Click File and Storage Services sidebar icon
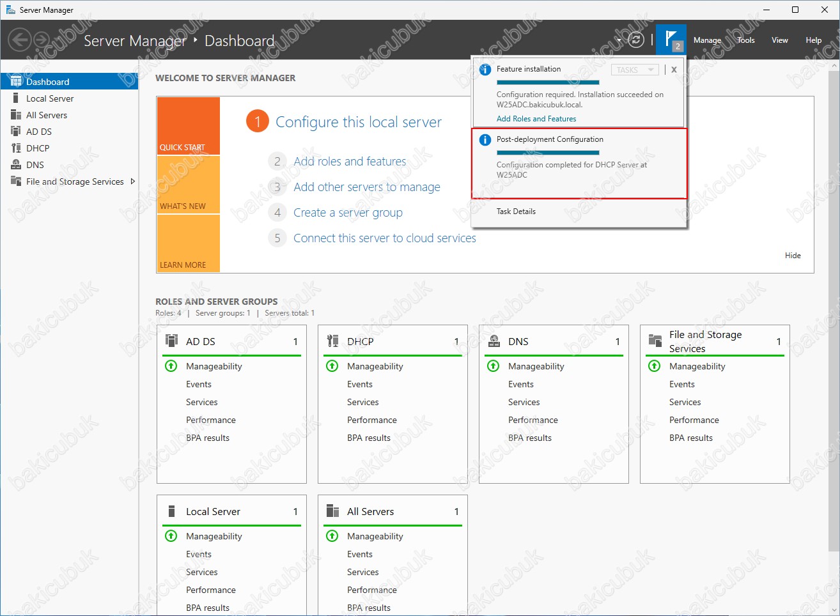The image size is (840, 616). (16, 181)
